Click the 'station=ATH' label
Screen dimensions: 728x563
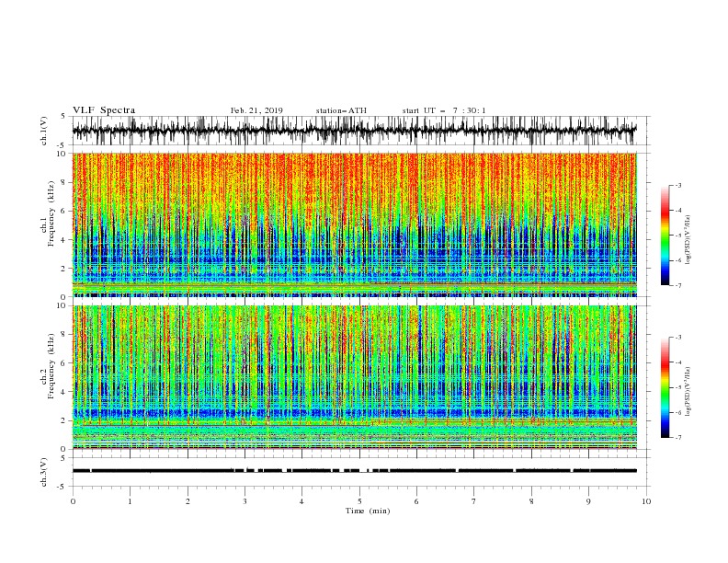[x=341, y=110]
